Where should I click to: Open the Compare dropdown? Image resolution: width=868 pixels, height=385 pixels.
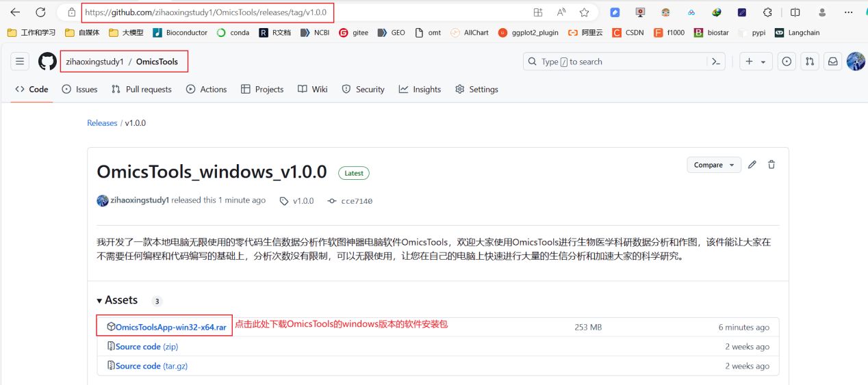[714, 165]
